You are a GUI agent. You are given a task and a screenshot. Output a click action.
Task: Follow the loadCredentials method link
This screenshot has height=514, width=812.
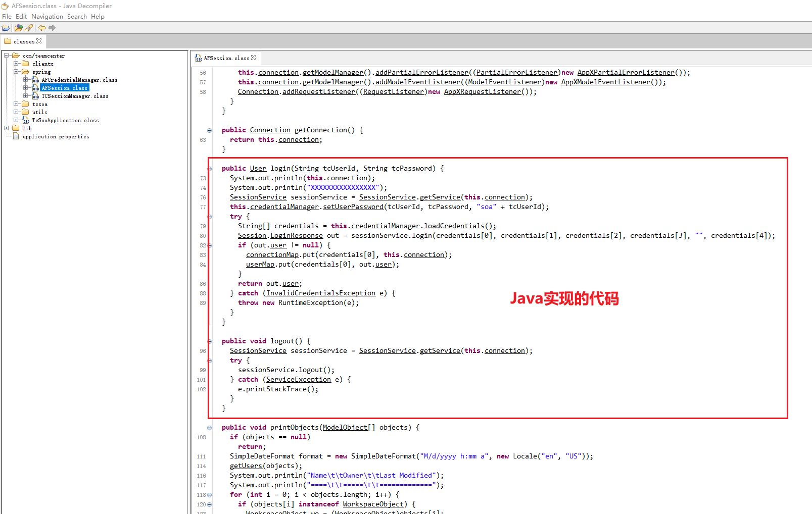tap(454, 226)
